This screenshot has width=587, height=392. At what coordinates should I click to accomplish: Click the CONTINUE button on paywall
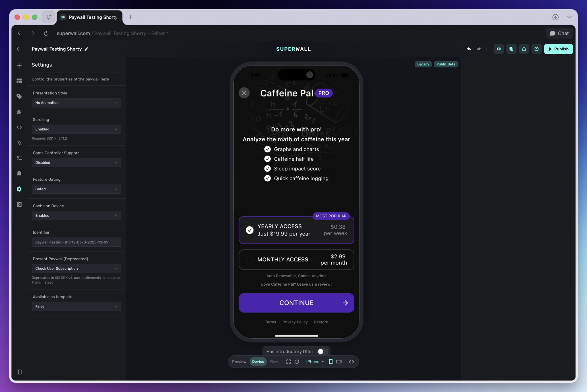pyautogui.click(x=296, y=303)
